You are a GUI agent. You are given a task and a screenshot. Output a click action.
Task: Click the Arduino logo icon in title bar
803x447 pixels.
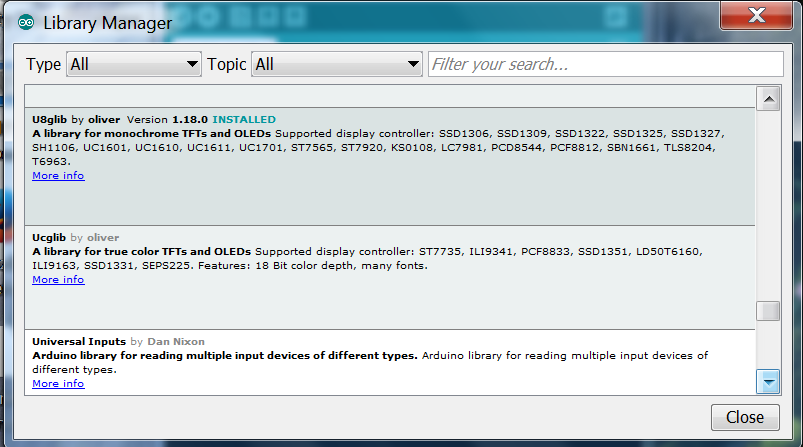point(26,23)
